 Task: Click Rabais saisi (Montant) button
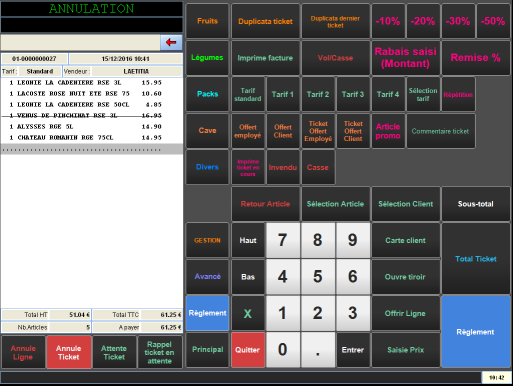pyautogui.click(x=406, y=58)
